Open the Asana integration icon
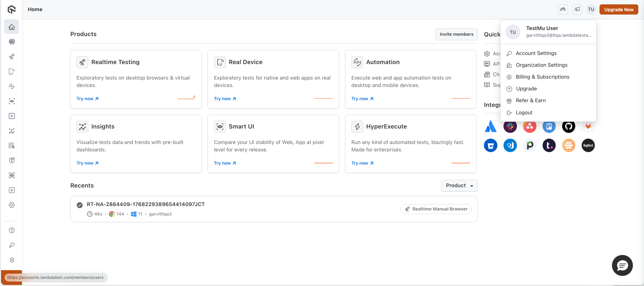Screen dimensions: 644x286 (x=529, y=126)
